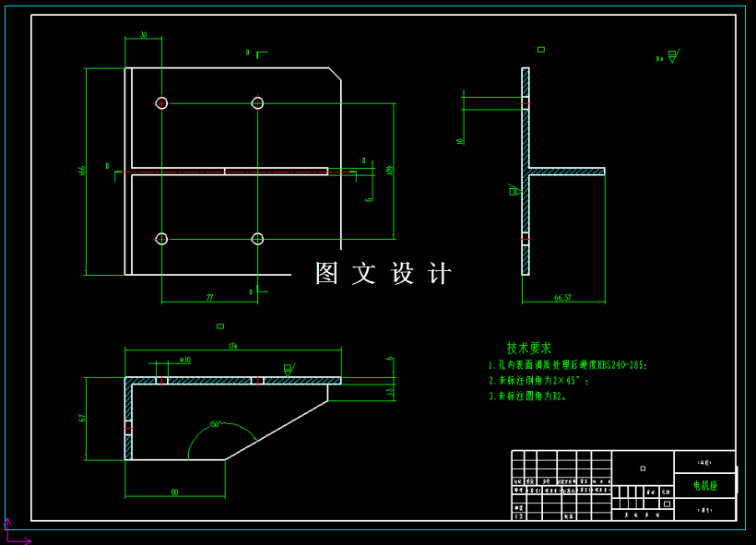The width and height of the screenshot is (756, 545).
Task: Click the 77 hole-spacing dimension text
Action: click(209, 298)
